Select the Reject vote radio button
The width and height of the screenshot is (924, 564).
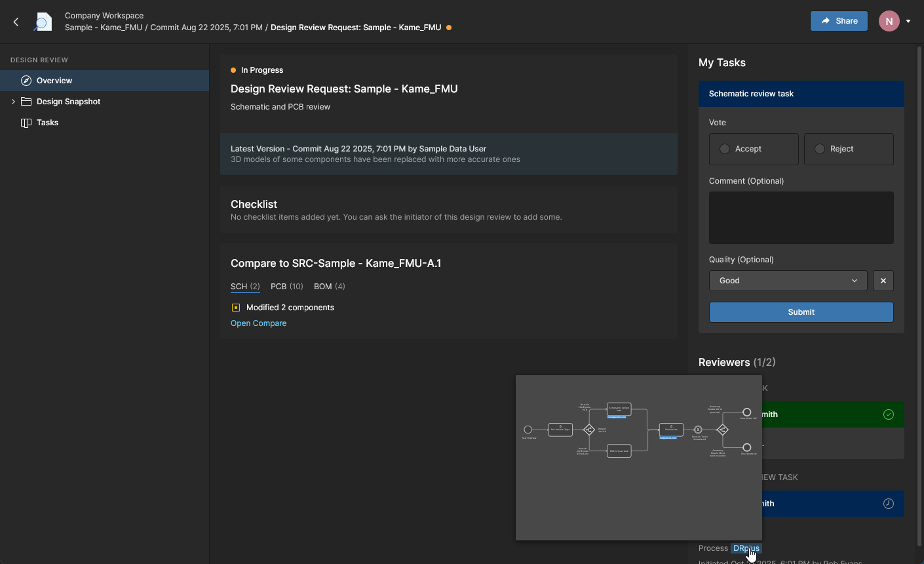coord(820,149)
